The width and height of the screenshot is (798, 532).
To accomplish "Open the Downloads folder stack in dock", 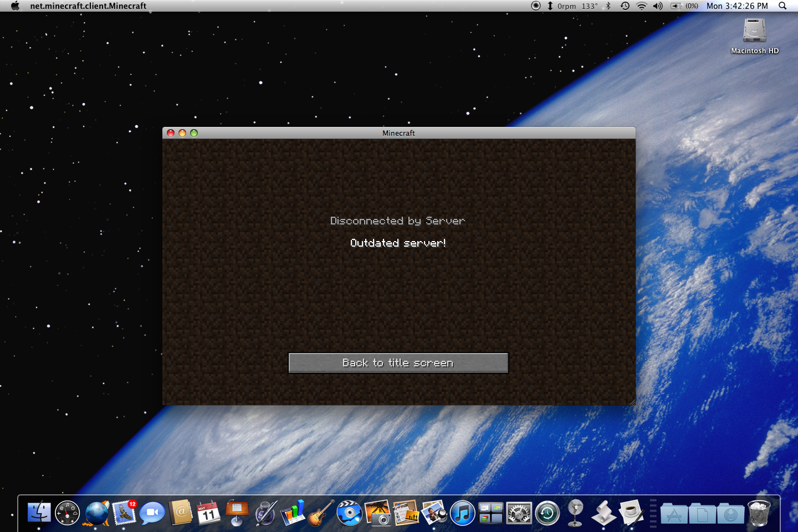I will point(730,514).
